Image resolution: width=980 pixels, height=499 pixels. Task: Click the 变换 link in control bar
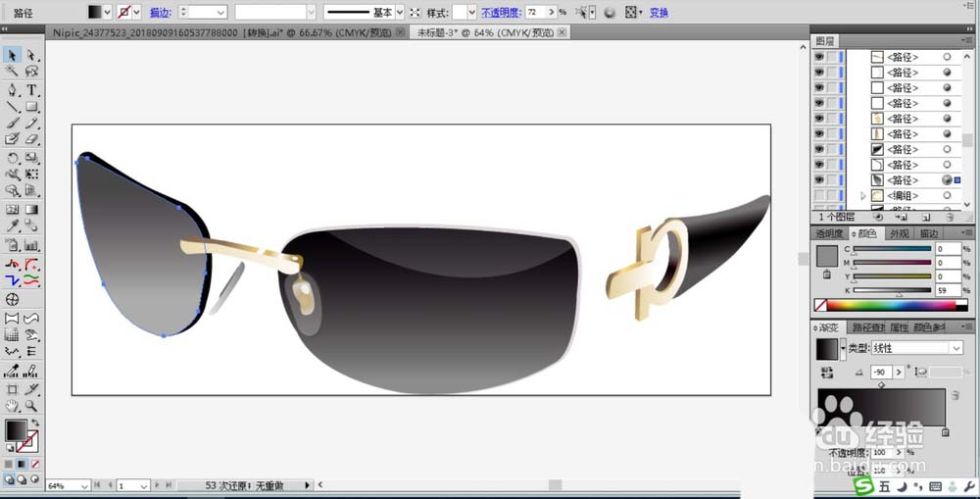(659, 12)
